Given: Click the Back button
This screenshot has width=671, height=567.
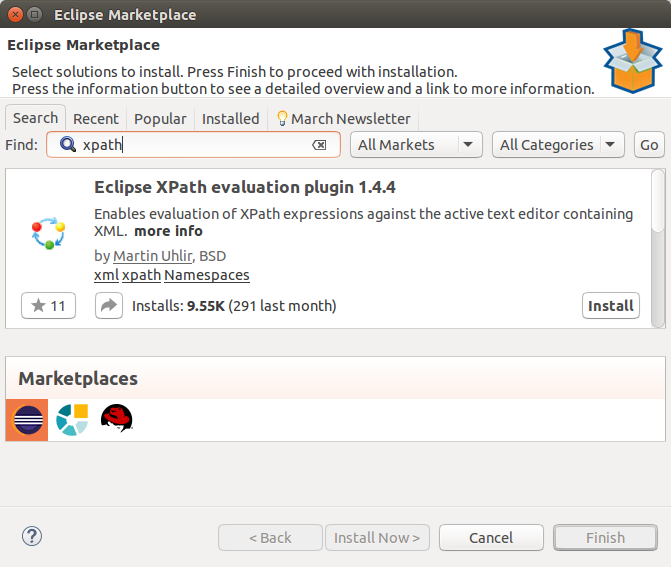Looking at the screenshot, I should 270,537.
